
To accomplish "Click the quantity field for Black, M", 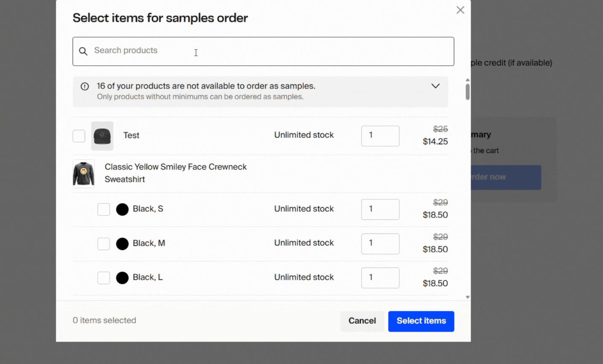I will pyautogui.click(x=380, y=244).
